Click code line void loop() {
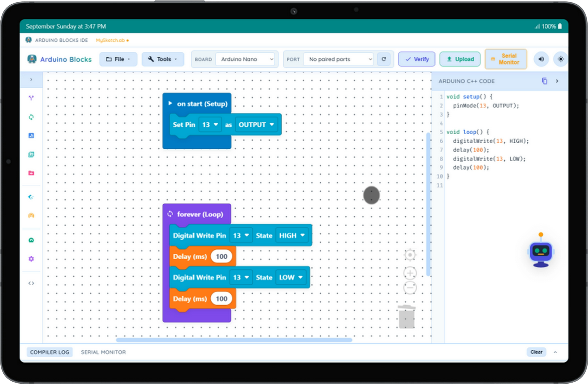This screenshot has height=384, width=588. [x=468, y=132]
